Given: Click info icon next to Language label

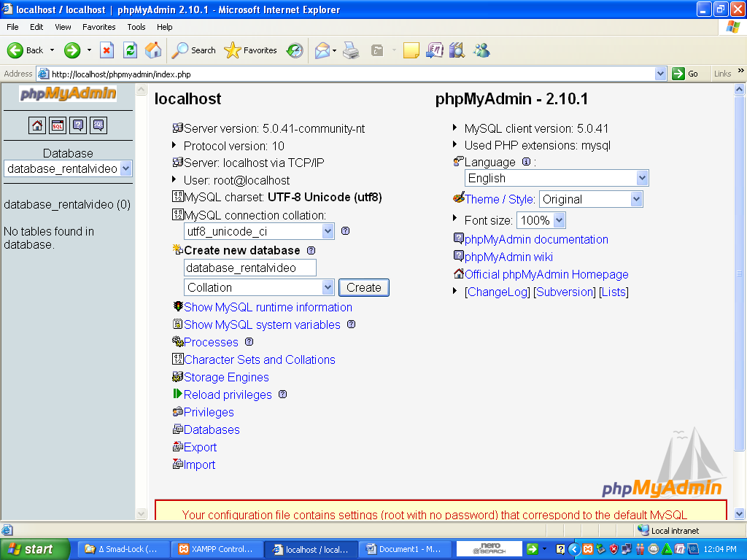Looking at the screenshot, I should click(526, 162).
